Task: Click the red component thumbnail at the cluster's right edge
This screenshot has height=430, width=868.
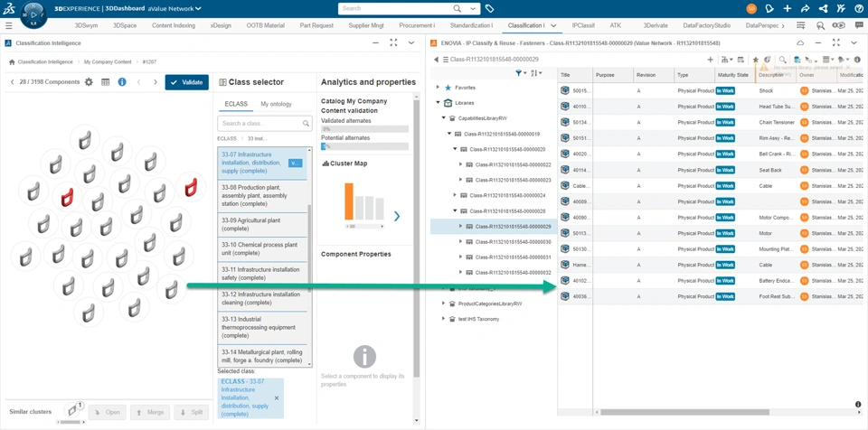Action: (x=191, y=187)
